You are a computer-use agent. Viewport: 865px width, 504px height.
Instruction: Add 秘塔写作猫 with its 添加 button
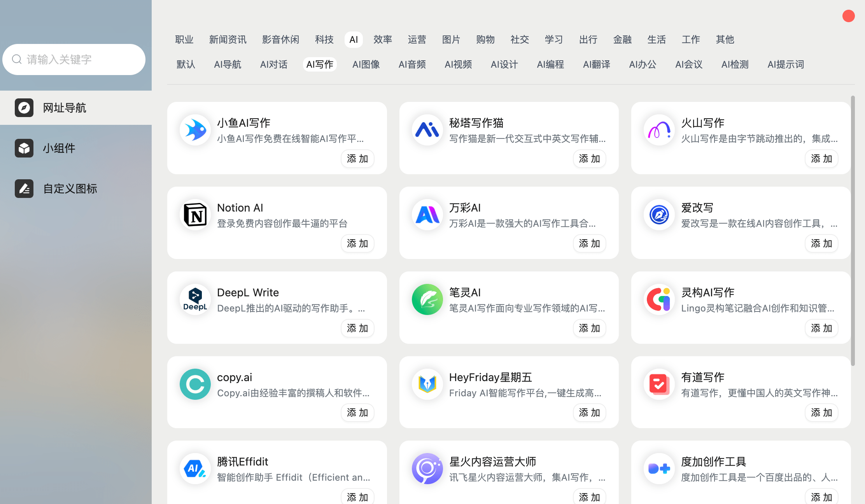pyautogui.click(x=589, y=159)
